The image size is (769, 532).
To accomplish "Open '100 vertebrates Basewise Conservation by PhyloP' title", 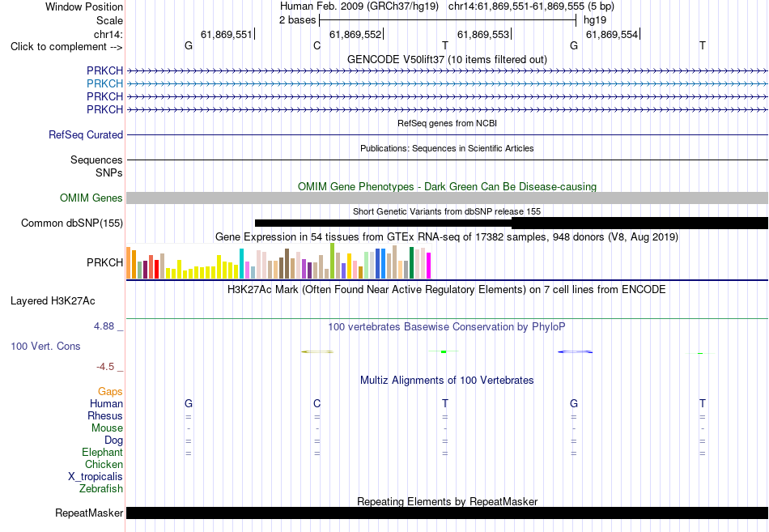I will click(x=447, y=327).
